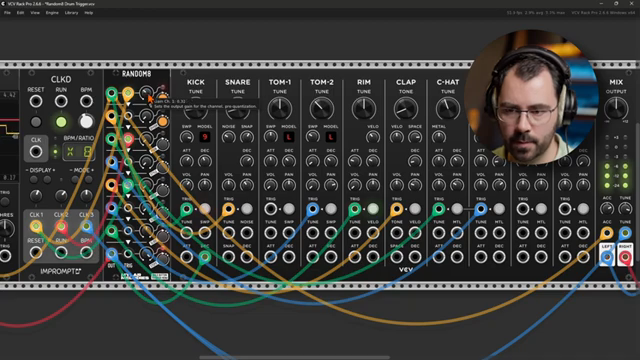Click the MIX TUNE input jack
640x360 pixels.
tap(625, 233)
